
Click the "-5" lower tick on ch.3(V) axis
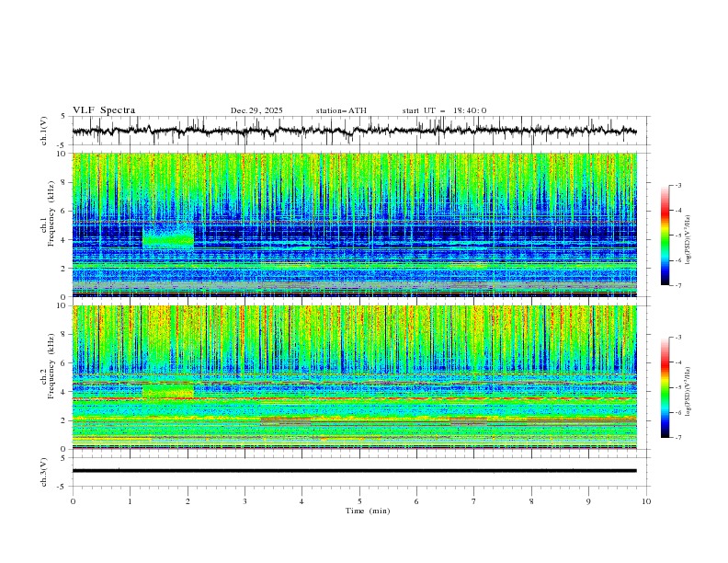63,487
